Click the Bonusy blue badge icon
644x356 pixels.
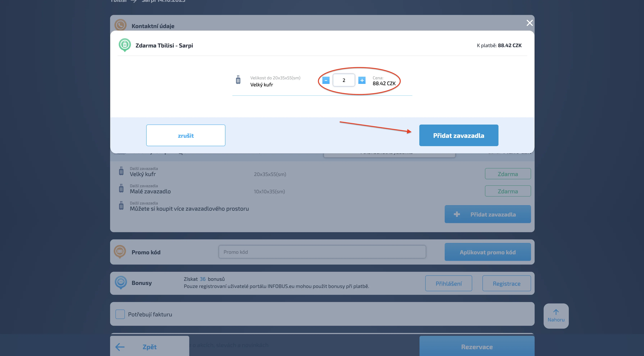click(x=121, y=282)
